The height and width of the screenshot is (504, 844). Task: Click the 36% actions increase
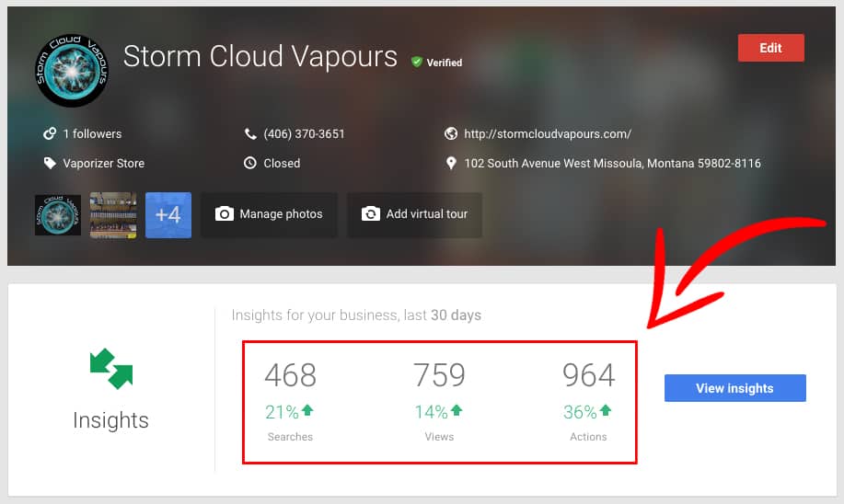(x=580, y=412)
